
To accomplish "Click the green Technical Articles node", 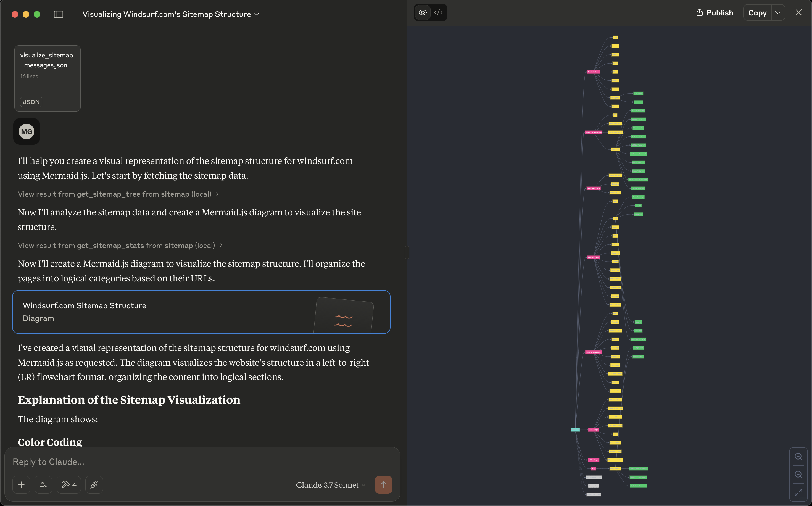I will tap(638, 486).
